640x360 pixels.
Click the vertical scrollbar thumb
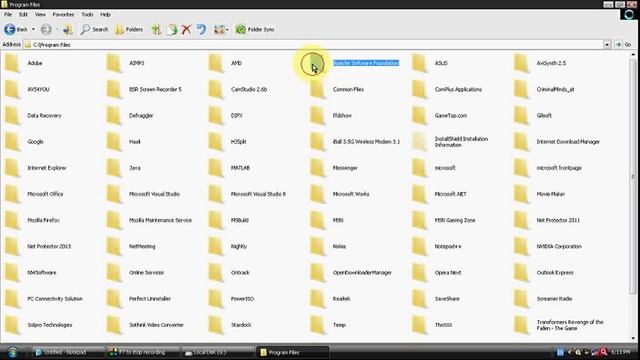(x=633, y=176)
